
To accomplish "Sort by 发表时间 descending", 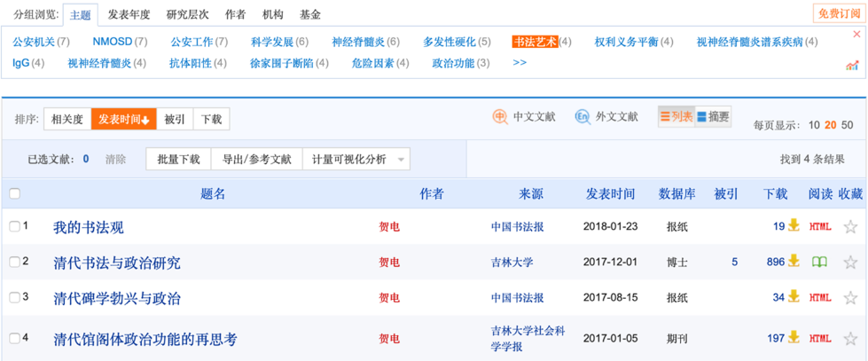I will pos(124,119).
